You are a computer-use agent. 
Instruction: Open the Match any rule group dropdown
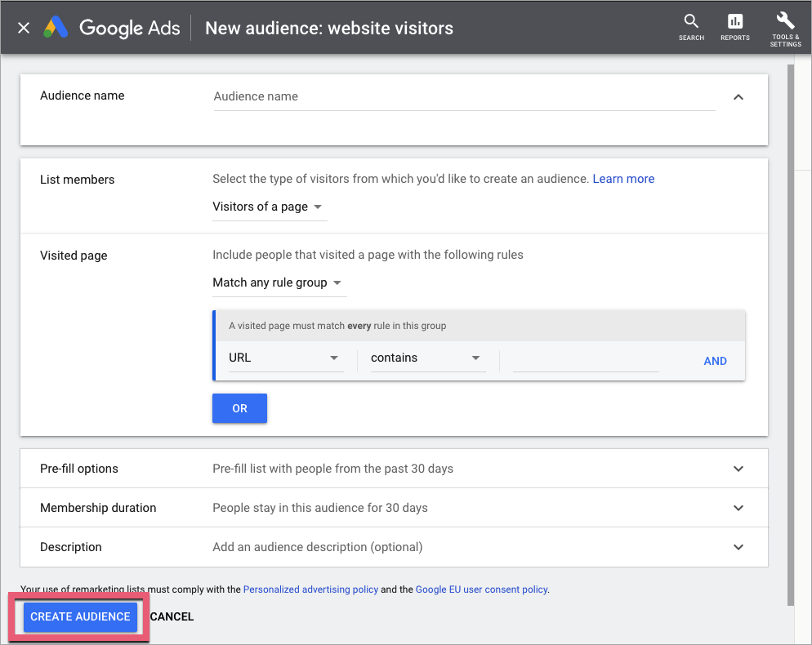pyautogui.click(x=278, y=282)
